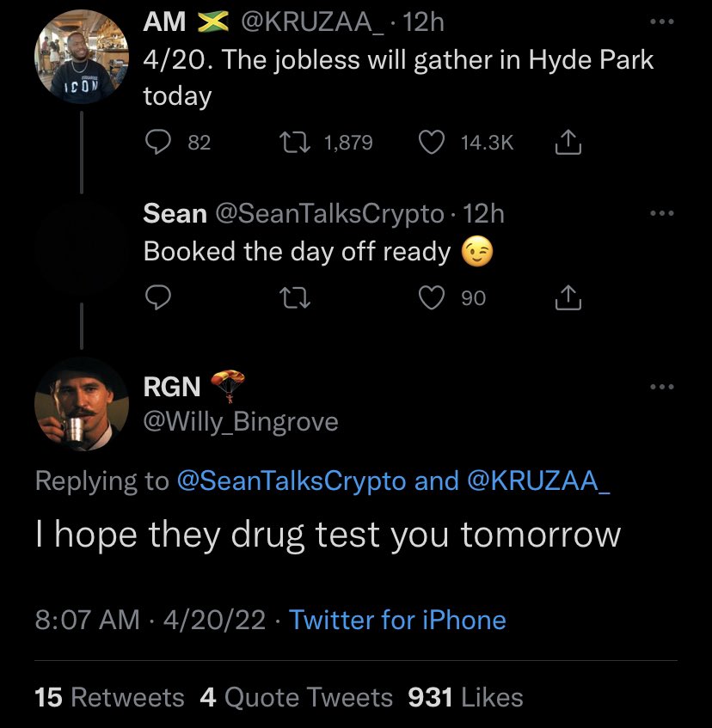Viewport: 712px width, 728px height.
Task: Tap the Twitter for iPhone source link
Action: tap(397, 620)
